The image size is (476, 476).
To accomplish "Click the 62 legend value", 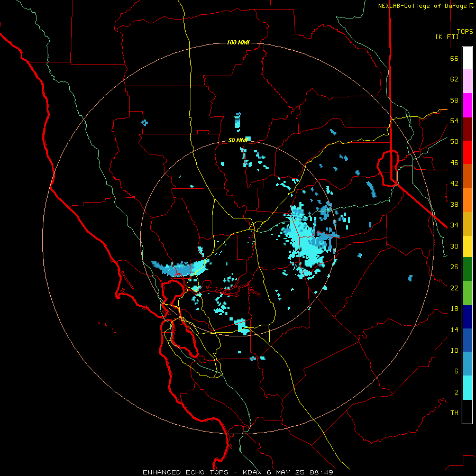I will (x=454, y=79).
